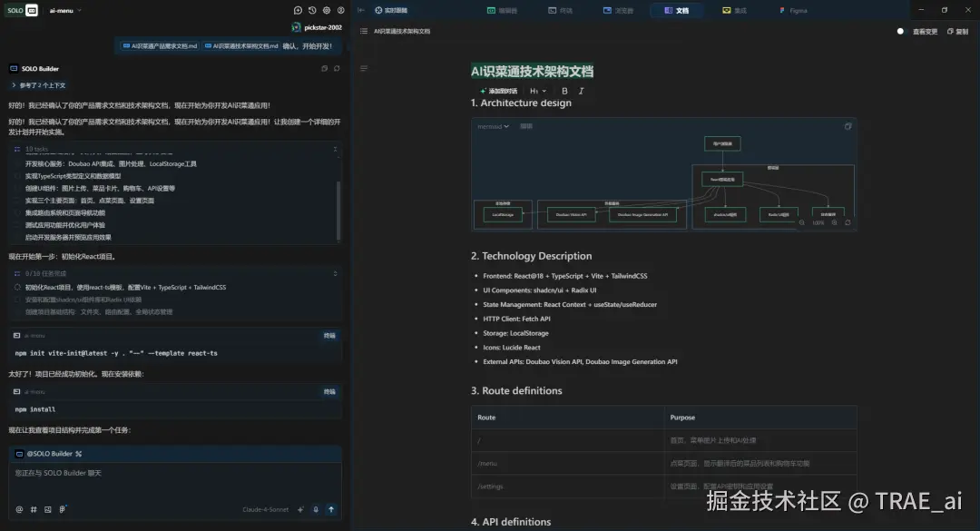Toggle bold formatting
Screen dimensions: 980x531
564,91
